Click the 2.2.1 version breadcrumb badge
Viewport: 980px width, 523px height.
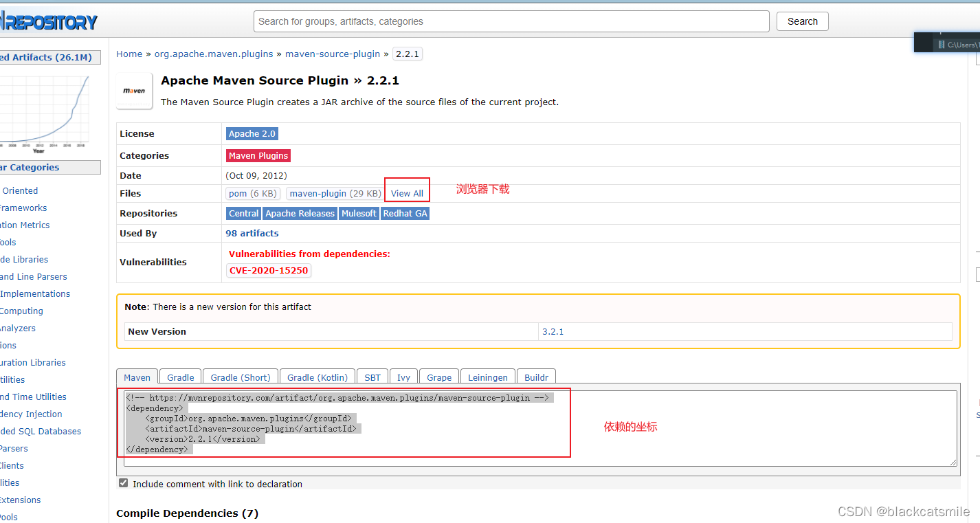click(x=408, y=54)
